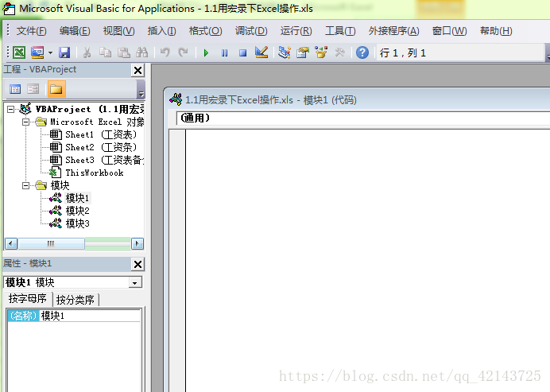The height and width of the screenshot is (392, 550).
Task: Close the 属性 - 模块1 panel
Action: (x=137, y=264)
